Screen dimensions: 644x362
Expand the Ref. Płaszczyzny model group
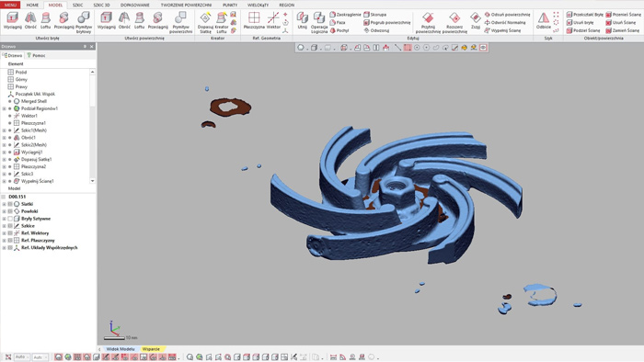click(x=4, y=240)
